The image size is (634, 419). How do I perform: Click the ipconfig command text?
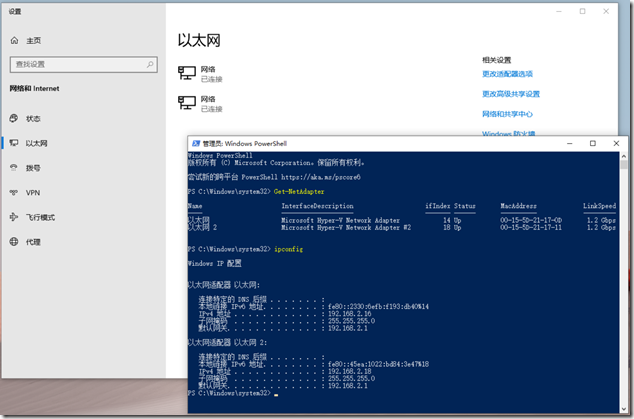(x=288, y=249)
